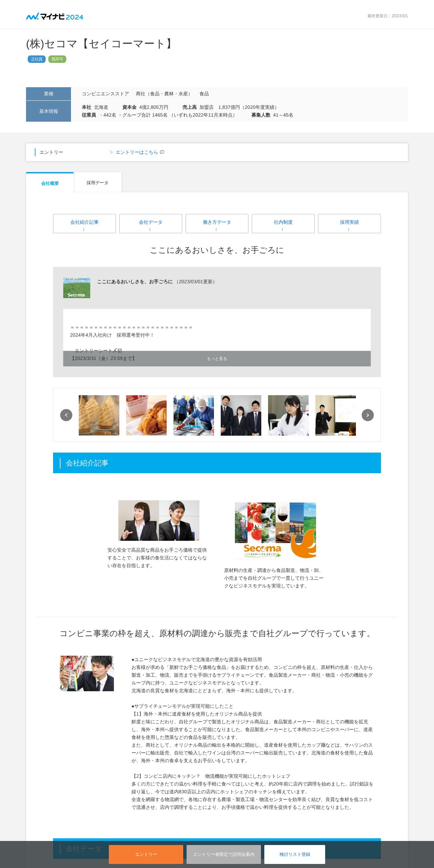Open the soft-serve ice cream photo
Screen dimensions: 434x868
99,415
